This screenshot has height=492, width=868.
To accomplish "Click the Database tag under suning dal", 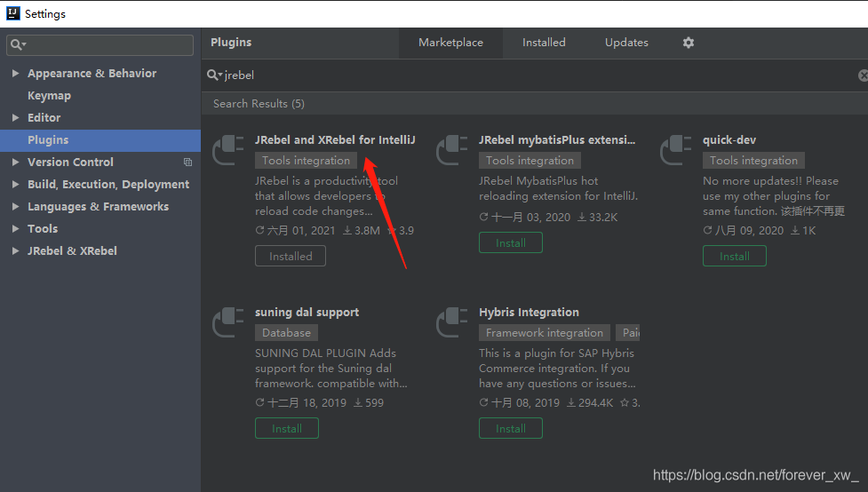I will point(286,333).
